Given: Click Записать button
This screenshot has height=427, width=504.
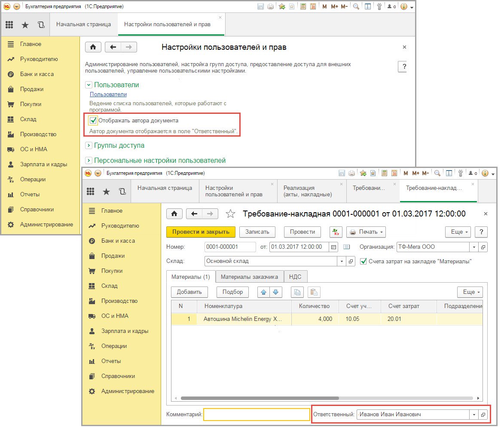Looking at the screenshot, I should click(x=257, y=232).
